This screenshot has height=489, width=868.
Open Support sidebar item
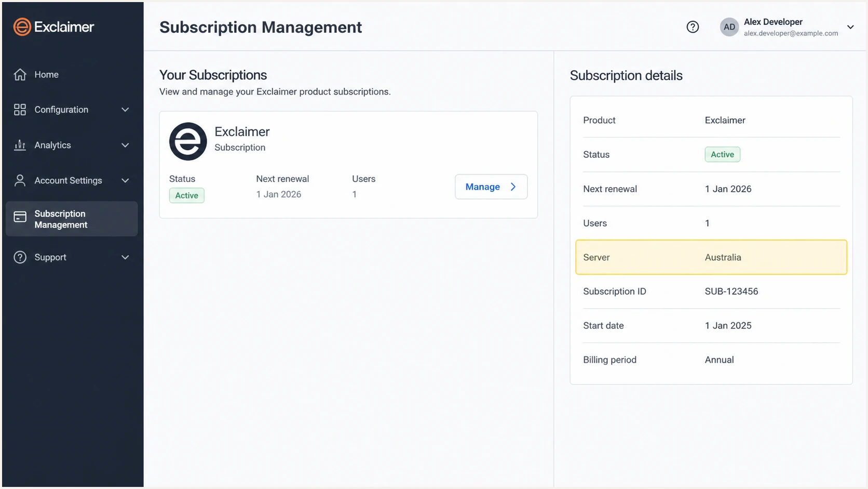72,257
